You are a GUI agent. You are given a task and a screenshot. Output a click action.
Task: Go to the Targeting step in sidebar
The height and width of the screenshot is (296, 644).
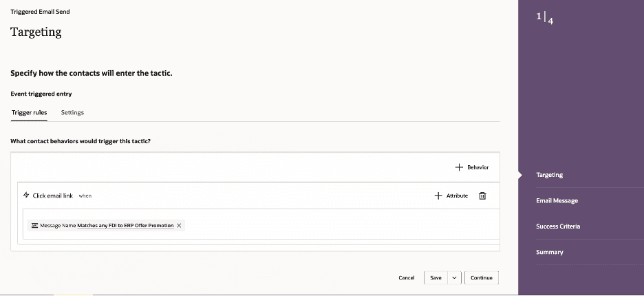click(x=550, y=175)
